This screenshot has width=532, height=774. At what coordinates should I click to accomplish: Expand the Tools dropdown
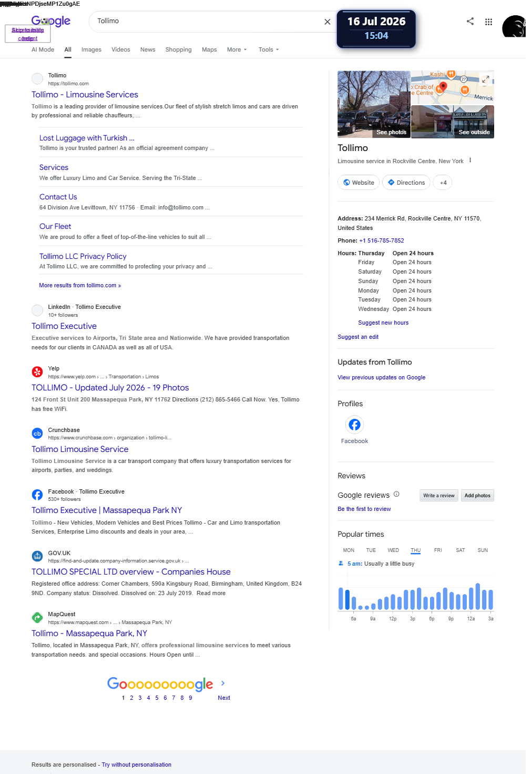pyautogui.click(x=269, y=49)
